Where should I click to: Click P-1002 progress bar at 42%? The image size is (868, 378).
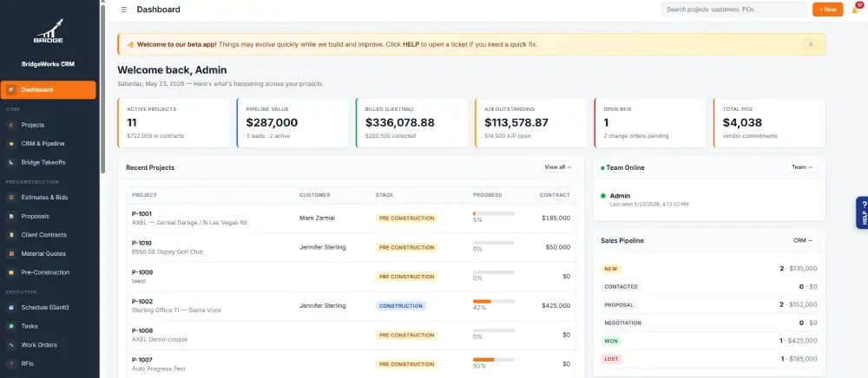tap(494, 301)
